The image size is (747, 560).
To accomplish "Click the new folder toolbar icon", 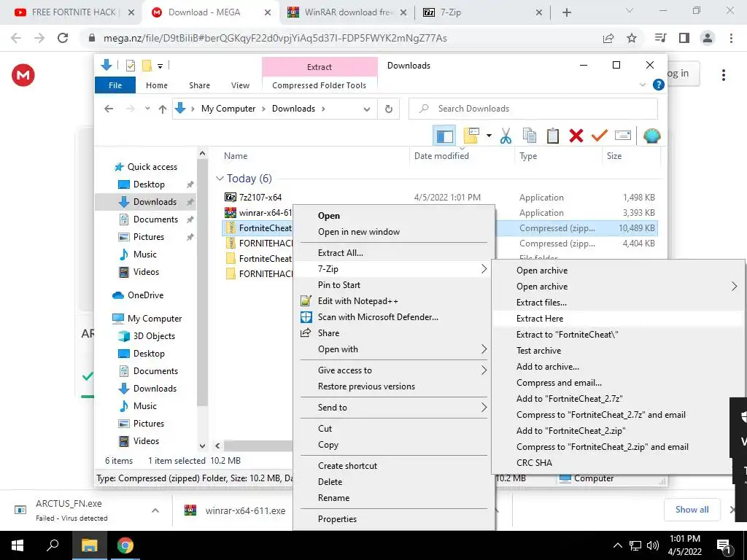I will point(471,136).
